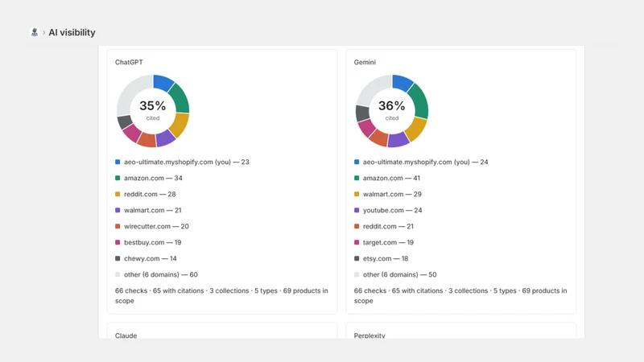Select the aeo-ultimate.myshopify.com (you) — 23 entry
This screenshot has height=362, width=644.
(187, 162)
